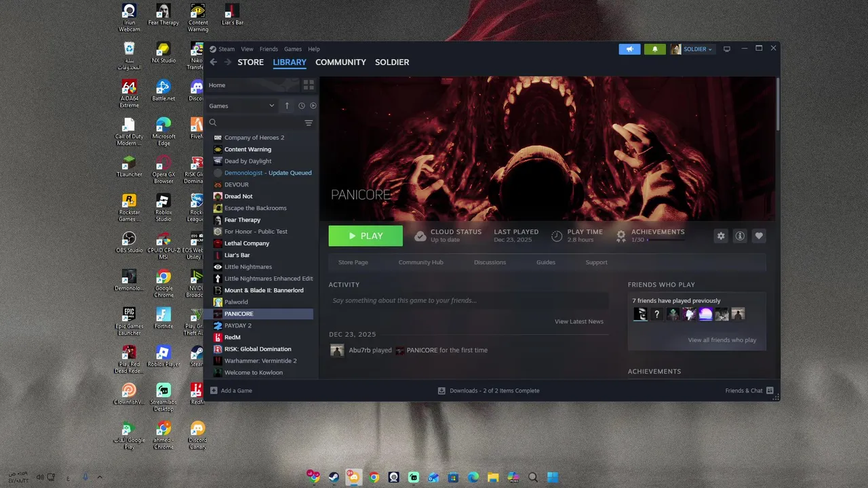Open Friends & Chat panel

(749, 390)
